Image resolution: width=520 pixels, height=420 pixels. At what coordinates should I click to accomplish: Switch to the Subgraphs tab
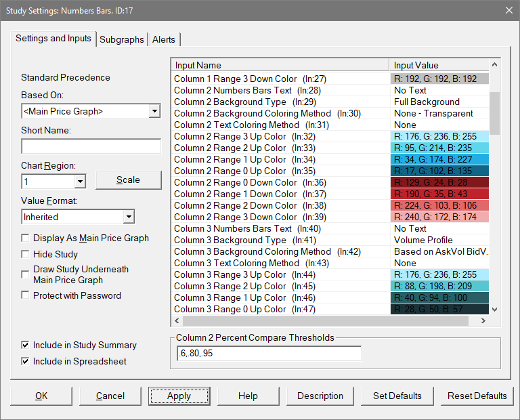tap(122, 39)
